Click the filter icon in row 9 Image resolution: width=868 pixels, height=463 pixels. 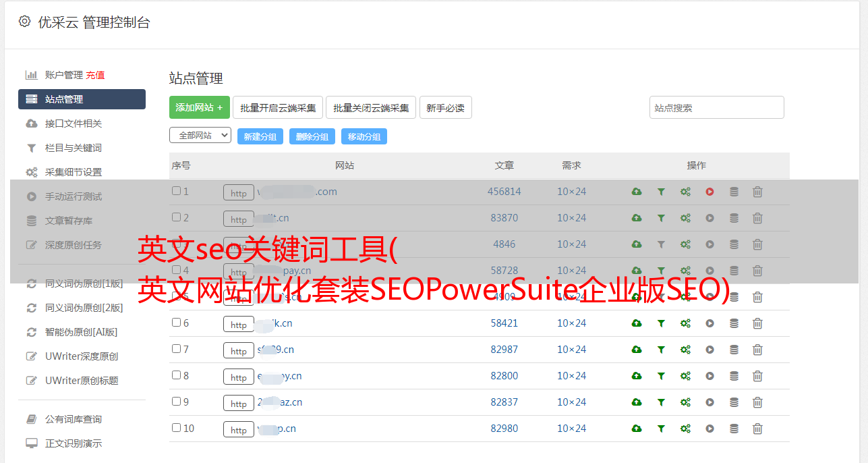point(661,402)
